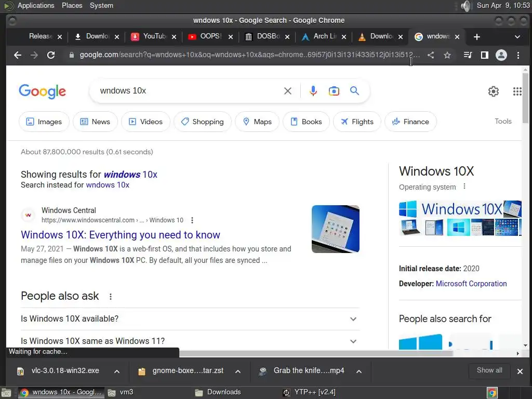Expand 'Is Windows 10X available?' question
Viewport: 532px width, 399px height.
[x=190, y=319]
